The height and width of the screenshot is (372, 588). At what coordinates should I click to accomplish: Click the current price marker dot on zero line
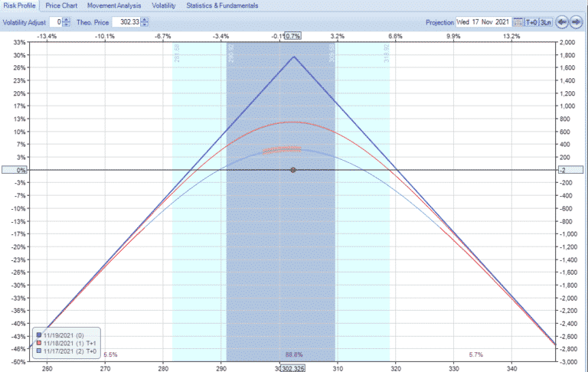293,170
